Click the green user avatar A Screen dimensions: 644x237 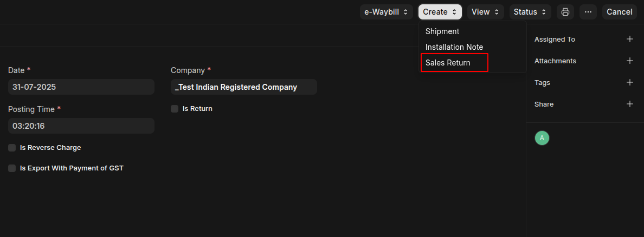point(542,138)
